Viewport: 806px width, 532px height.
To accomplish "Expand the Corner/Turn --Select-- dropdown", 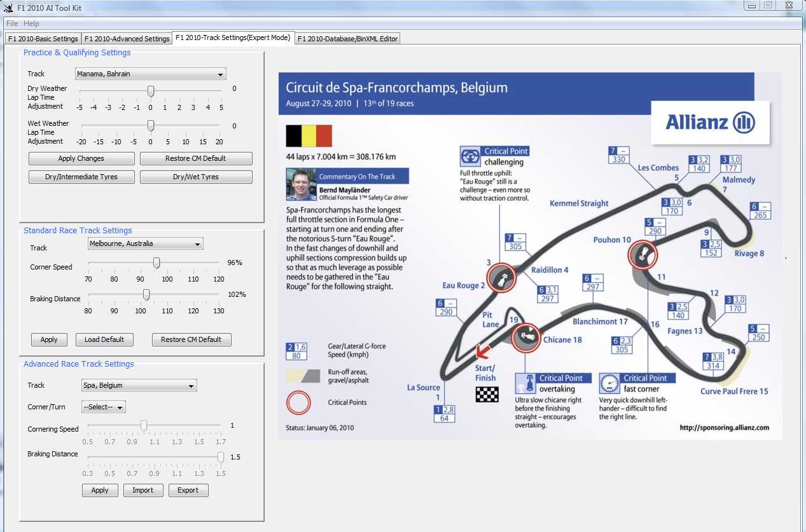I will [104, 407].
